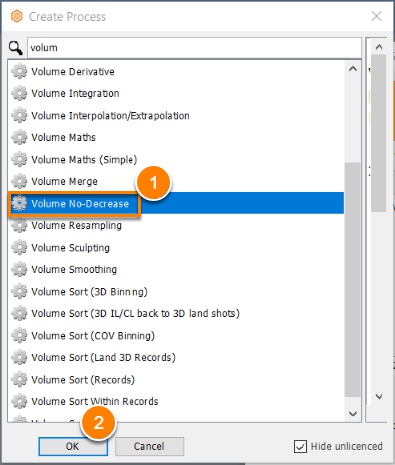Select 'Volume Interpolation/Extrapolation' entry
This screenshot has height=465, width=395.
coord(176,115)
